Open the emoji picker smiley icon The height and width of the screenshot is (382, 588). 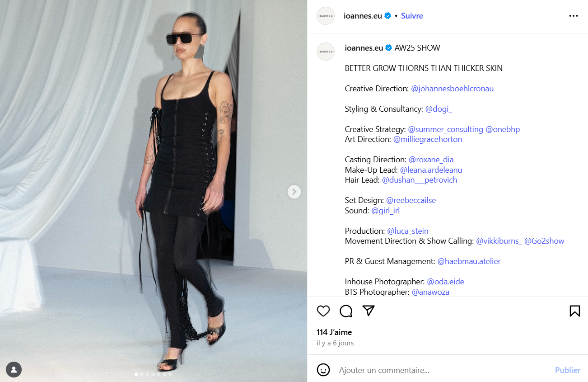pos(323,370)
